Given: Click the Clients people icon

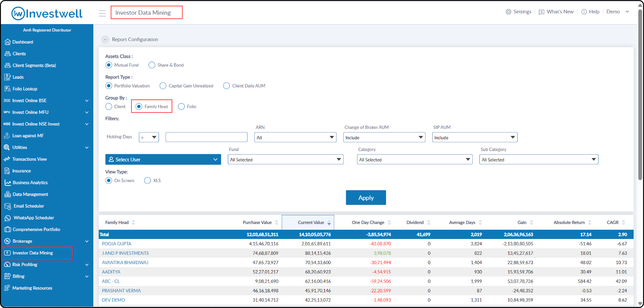Looking at the screenshot, I should point(7,54).
